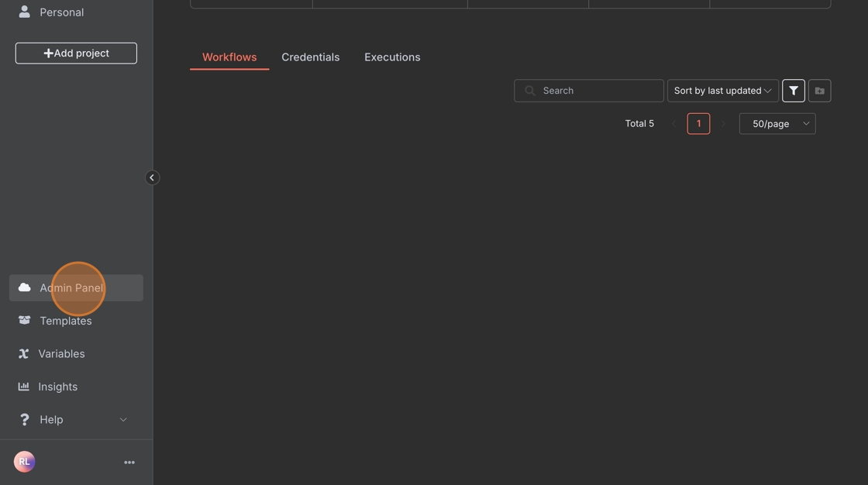
Task: Switch to the Executions tab
Action: (392, 57)
